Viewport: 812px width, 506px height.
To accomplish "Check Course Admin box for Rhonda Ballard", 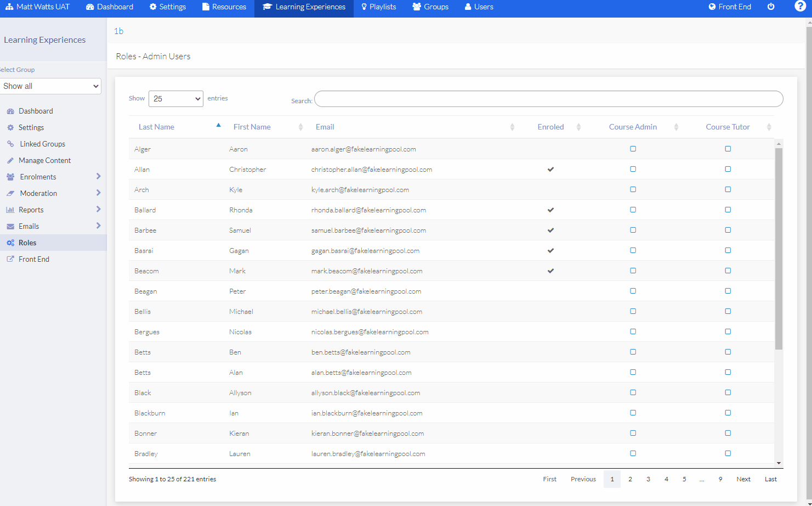I will [633, 210].
